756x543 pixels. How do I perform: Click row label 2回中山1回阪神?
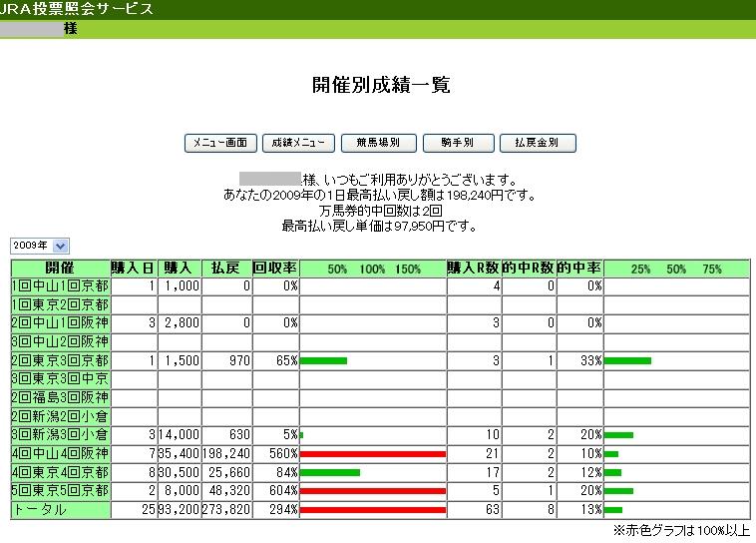[61, 323]
